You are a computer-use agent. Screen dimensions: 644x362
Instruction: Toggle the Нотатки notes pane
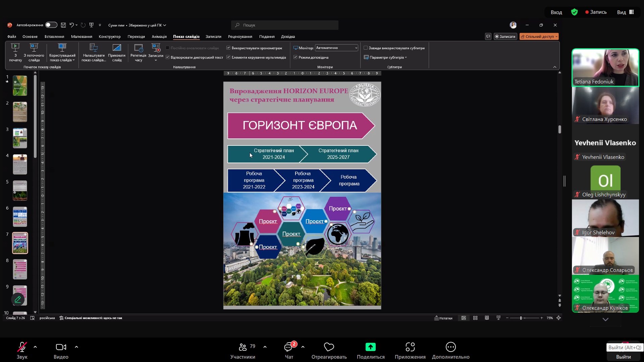click(443, 318)
